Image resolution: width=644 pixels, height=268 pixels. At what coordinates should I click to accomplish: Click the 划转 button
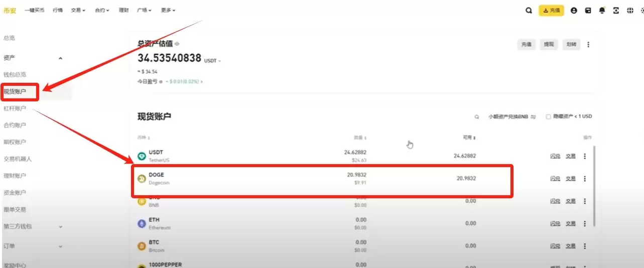571,44
